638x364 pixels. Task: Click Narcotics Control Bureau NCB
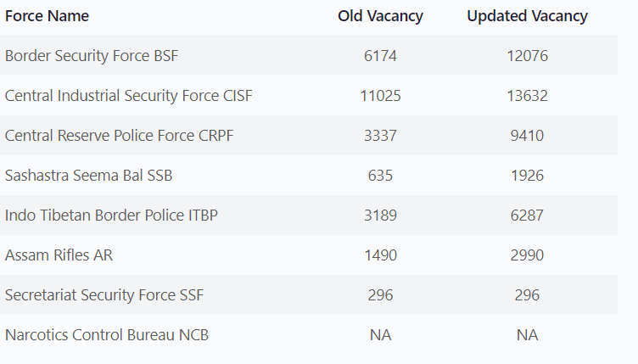coord(107,335)
